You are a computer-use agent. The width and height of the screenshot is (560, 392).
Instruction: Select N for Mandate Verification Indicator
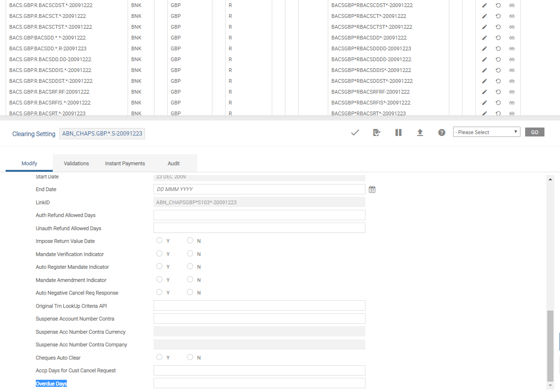click(190, 254)
